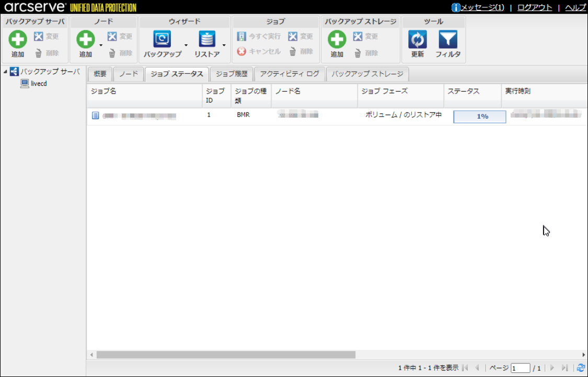Click the green Add Node icon
Screen dimensions: 588x377
point(86,40)
